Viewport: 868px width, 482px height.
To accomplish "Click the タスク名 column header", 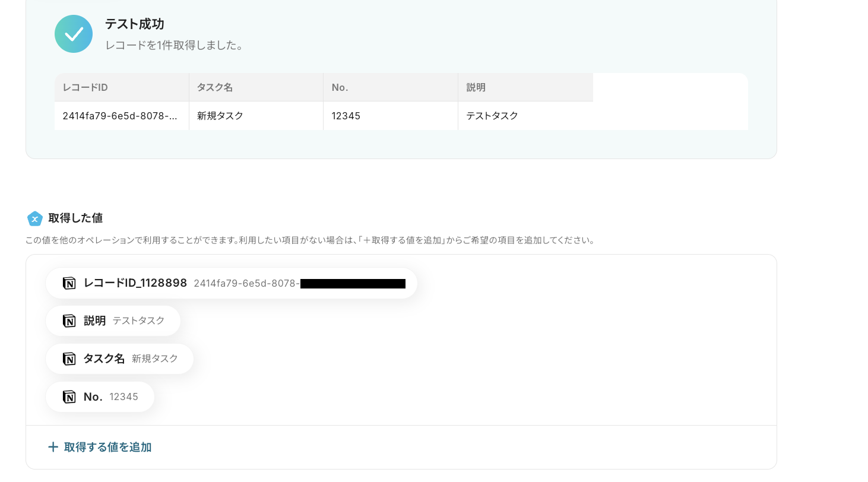I will pos(256,87).
